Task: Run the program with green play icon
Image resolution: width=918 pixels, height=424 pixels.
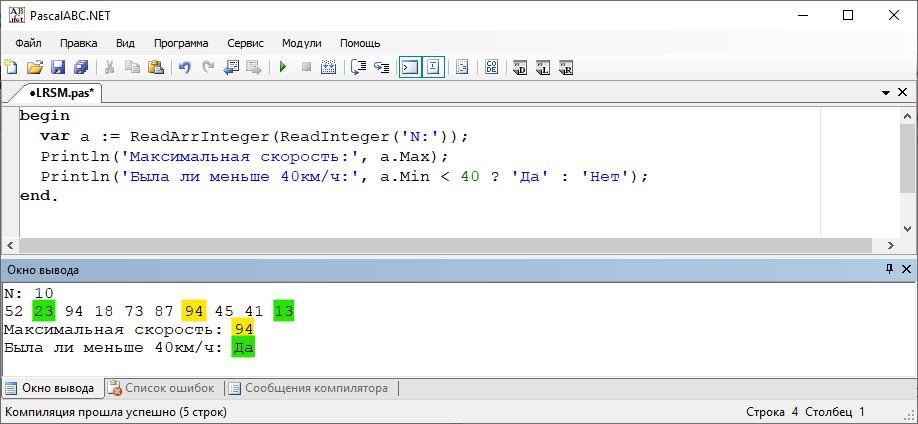Action: point(283,67)
